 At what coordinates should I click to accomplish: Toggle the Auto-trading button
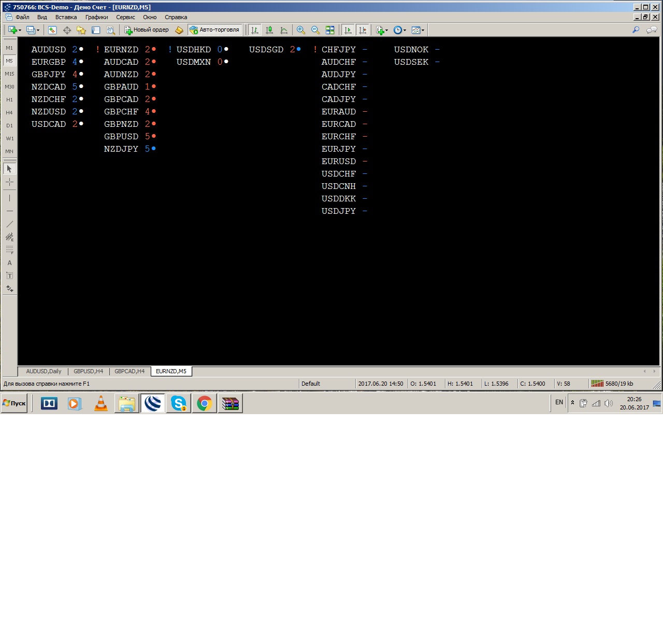pyautogui.click(x=214, y=30)
